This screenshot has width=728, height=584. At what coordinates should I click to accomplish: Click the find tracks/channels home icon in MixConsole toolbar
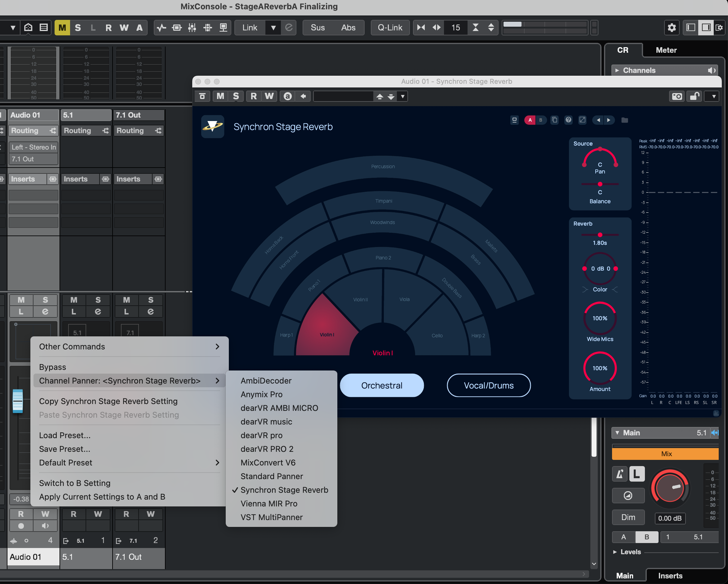point(28,27)
